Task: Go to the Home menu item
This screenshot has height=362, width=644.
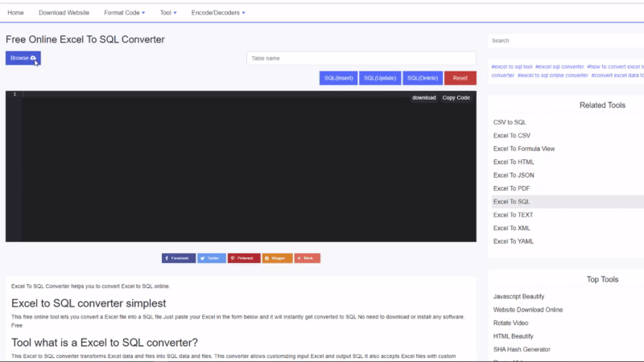Action: pos(15,13)
